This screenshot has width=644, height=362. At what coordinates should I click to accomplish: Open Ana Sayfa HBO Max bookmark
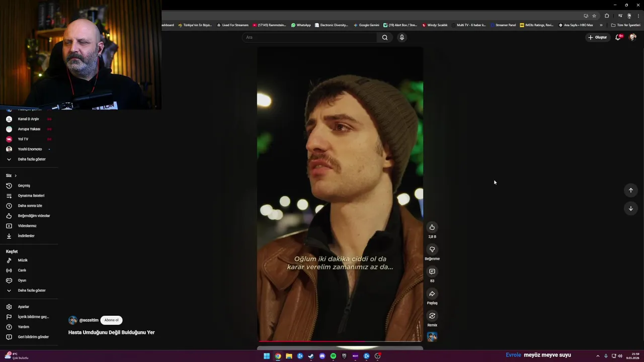click(576, 25)
